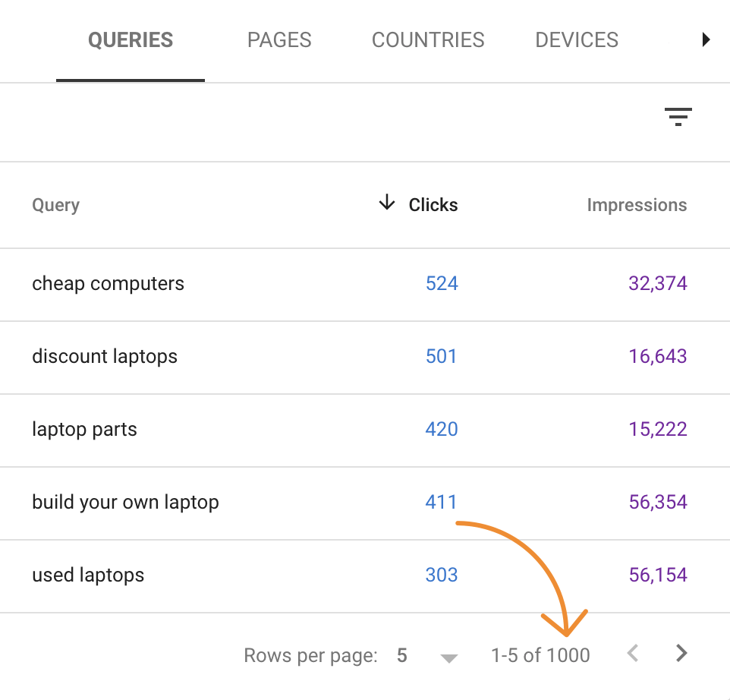Go to previous page of results
This screenshot has height=700, width=730.
pos(632,653)
